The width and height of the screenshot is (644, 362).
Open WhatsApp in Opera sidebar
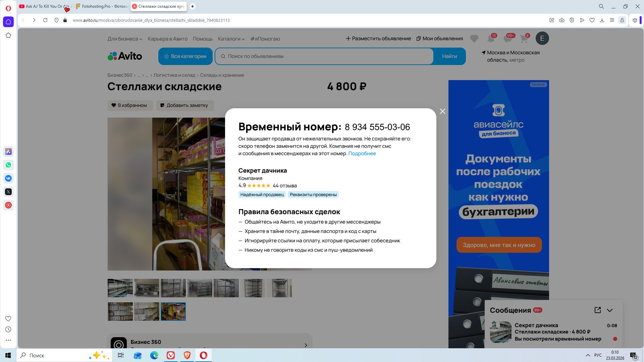click(x=8, y=165)
